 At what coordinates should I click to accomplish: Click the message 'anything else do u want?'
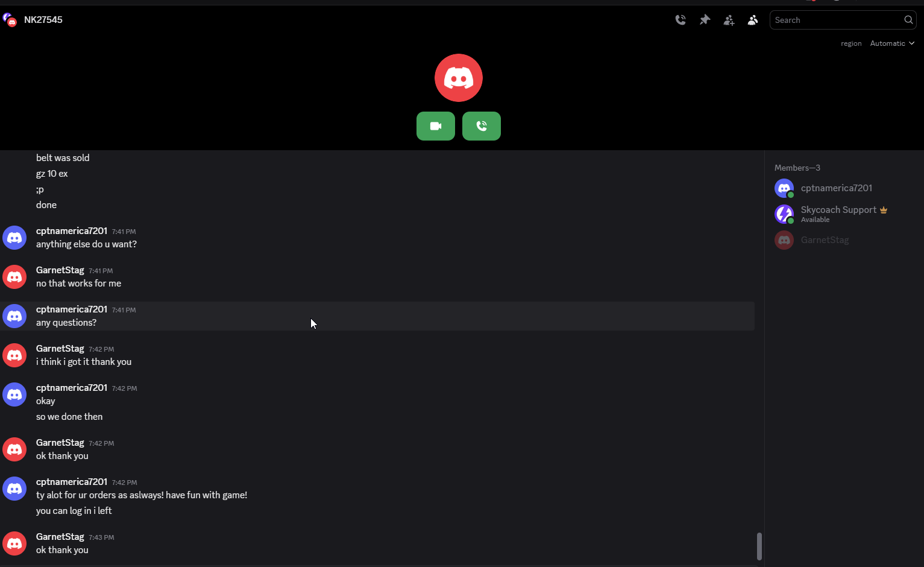86,244
